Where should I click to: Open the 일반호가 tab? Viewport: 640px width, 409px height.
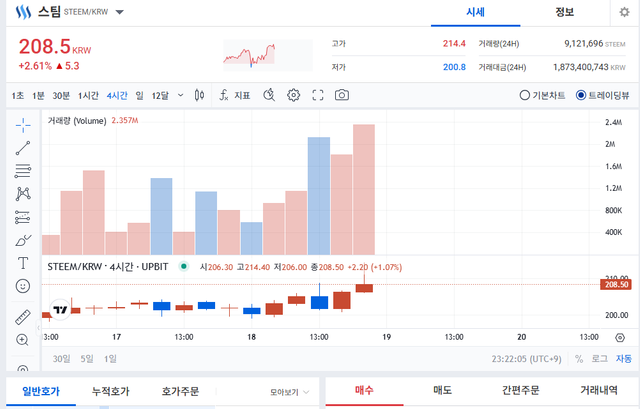click(x=41, y=391)
